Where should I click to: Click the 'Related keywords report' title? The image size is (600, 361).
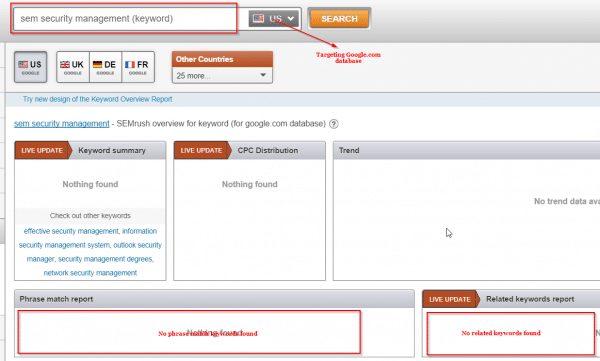pyautogui.click(x=530, y=299)
